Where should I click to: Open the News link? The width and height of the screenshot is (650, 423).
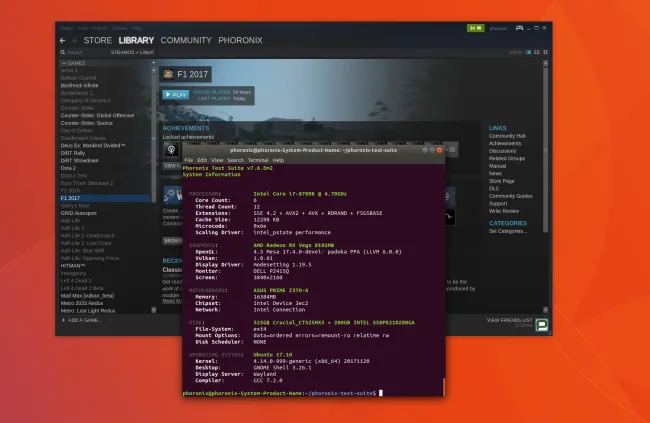pyautogui.click(x=495, y=173)
